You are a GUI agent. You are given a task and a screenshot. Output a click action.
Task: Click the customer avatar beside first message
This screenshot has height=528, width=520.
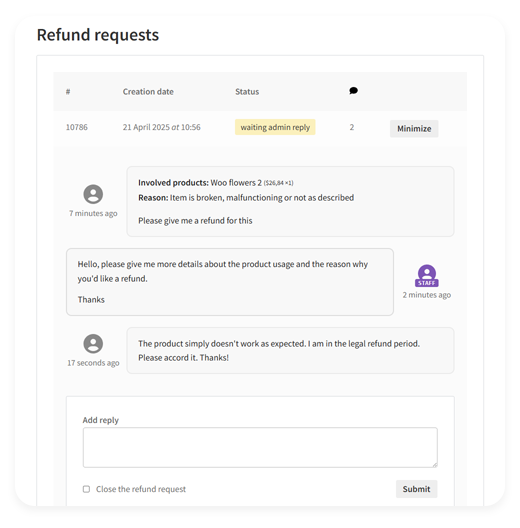point(93,194)
